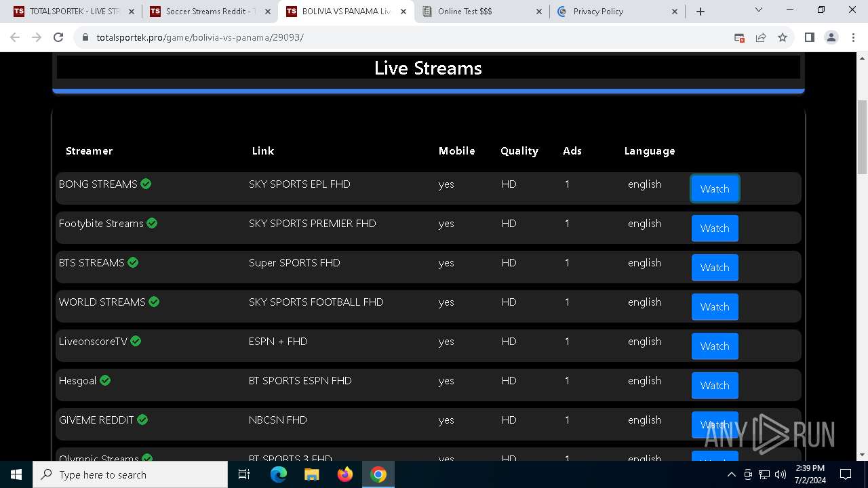Launch Firefox from taskbar
Image resolution: width=868 pixels, height=488 pixels.
point(345,474)
